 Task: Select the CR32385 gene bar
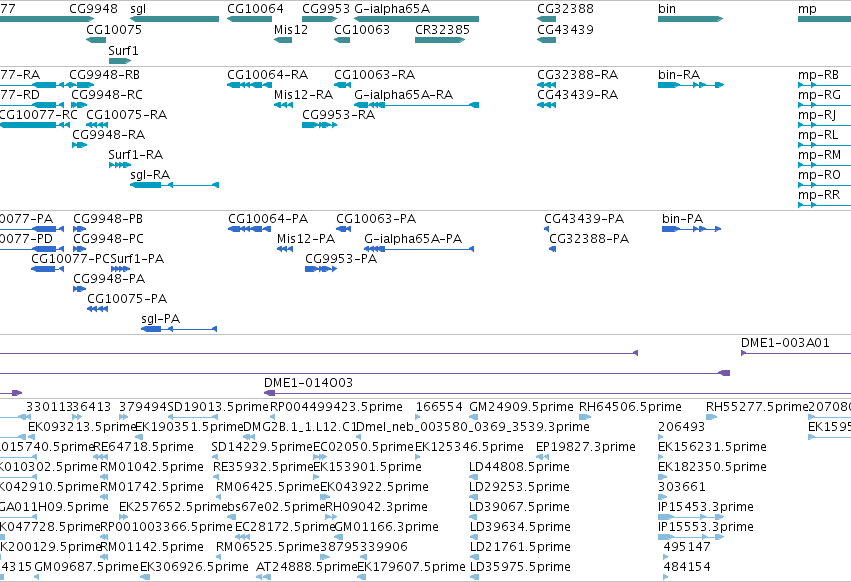440,40
